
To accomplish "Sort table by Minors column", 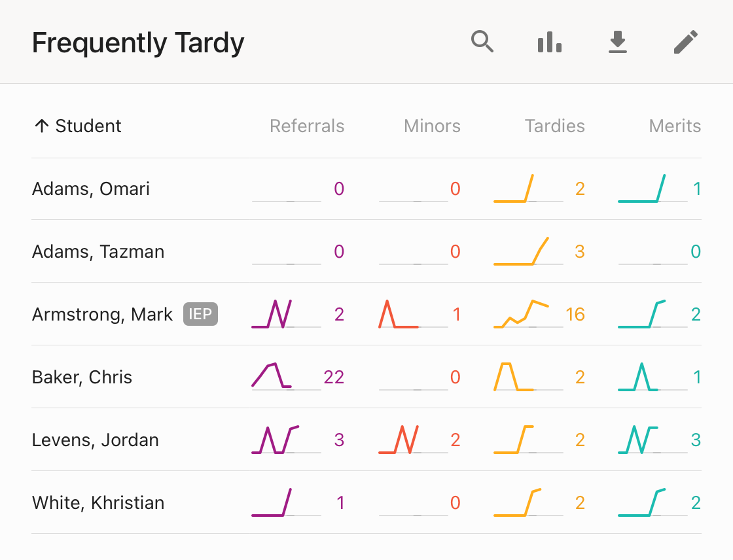I will coord(432,126).
